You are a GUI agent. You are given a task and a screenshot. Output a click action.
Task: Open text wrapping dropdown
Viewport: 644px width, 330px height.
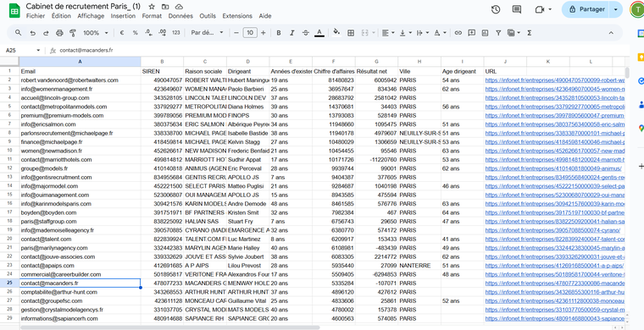pos(422,33)
